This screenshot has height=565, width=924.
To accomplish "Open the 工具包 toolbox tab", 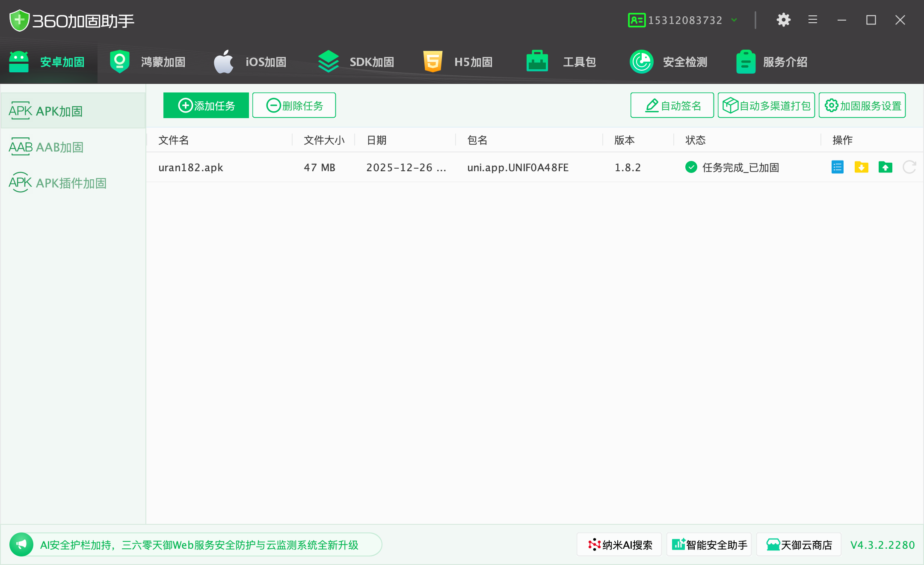I will (561, 62).
